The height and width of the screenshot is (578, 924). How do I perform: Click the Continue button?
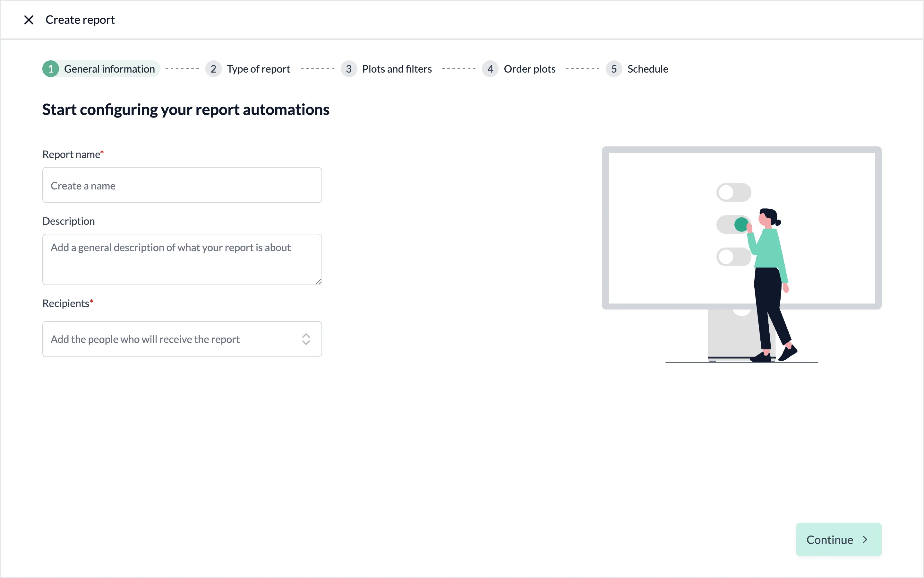[838, 539]
